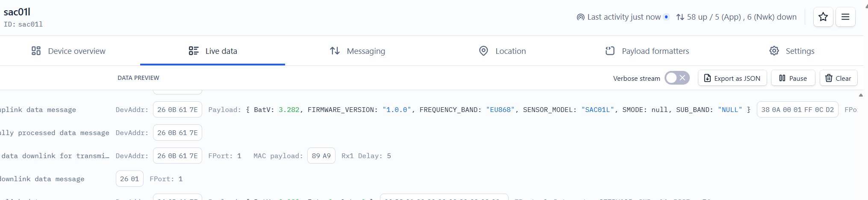The height and width of the screenshot is (200, 868).
Task: Click the 38 0A 00 01 FF 0C D2 payload bytes
Action: point(797,110)
